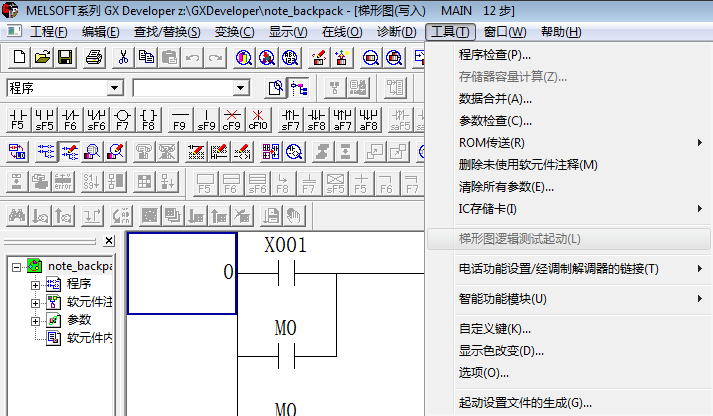Screen dimensions: 713x416
Task: Delete vertical line cF10
Action: coord(258,120)
